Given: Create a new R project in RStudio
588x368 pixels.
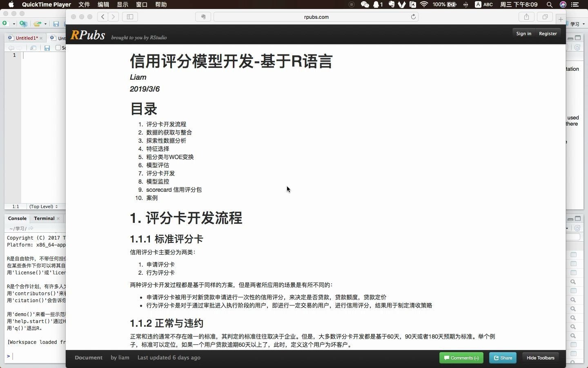Looking at the screenshot, I should 23,24.
